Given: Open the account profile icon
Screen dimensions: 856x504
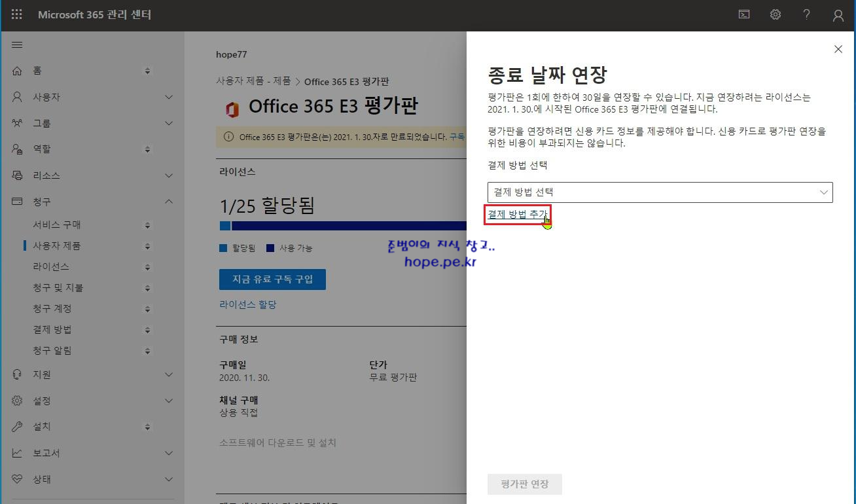Looking at the screenshot, I should click(x=838, y=15).
